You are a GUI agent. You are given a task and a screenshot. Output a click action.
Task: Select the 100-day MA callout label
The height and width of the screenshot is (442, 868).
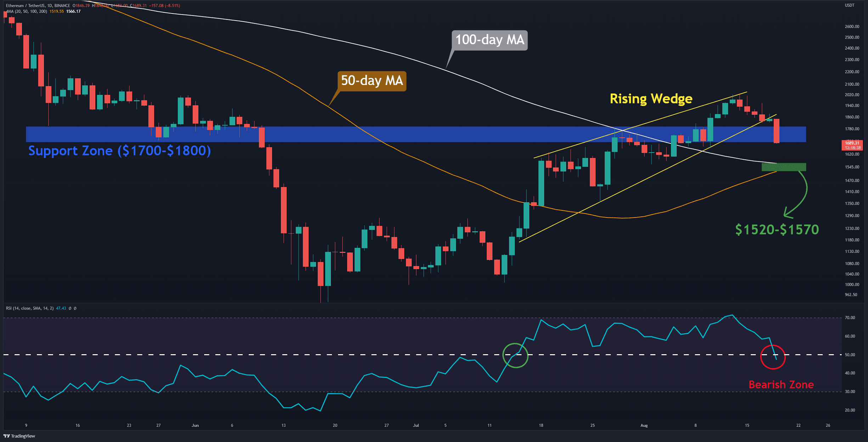click(x=490, y=40)
